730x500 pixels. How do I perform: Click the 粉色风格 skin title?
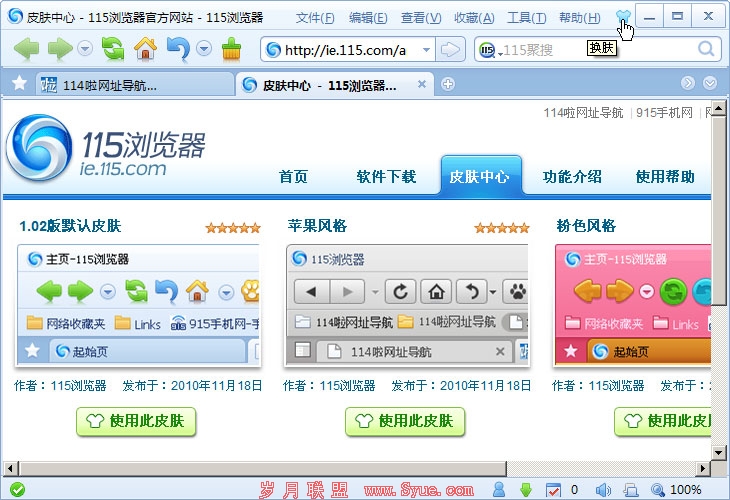[x=586, y=226]
